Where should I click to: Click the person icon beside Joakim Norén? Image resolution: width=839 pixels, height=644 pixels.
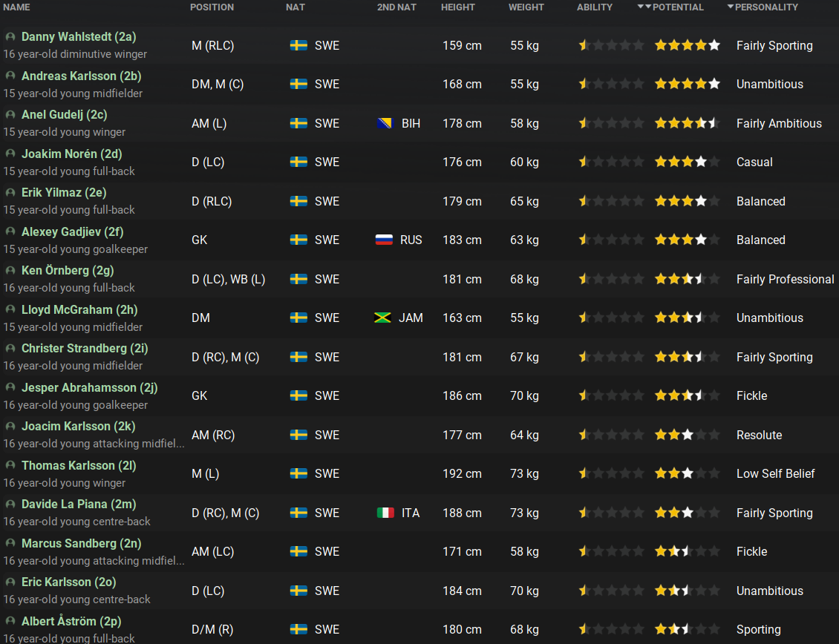[10, 154]
